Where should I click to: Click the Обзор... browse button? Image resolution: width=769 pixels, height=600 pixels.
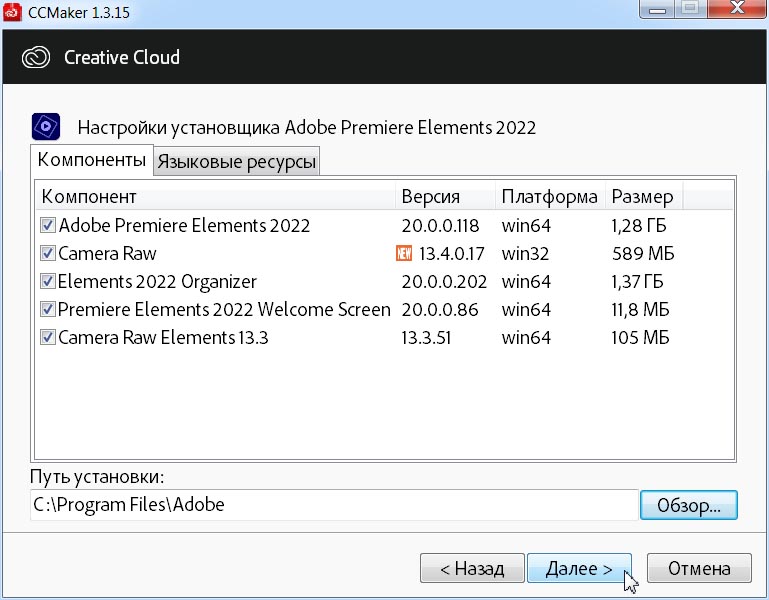[x=689, y=505]
